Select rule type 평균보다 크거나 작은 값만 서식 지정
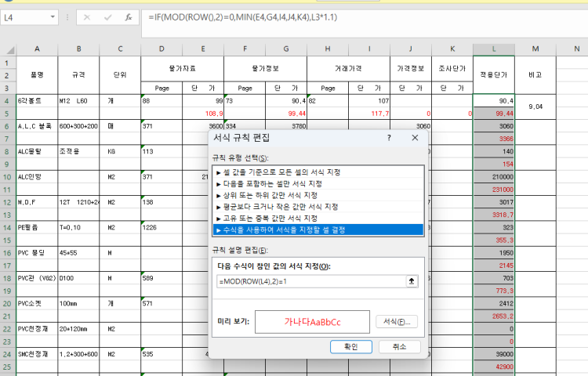This screenshot has height=376, width=588. pyautogui.click(x=318, y=207)
